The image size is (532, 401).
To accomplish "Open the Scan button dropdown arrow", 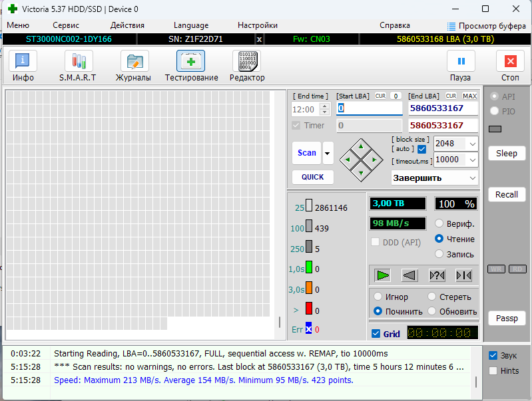I will click(328, 153).
